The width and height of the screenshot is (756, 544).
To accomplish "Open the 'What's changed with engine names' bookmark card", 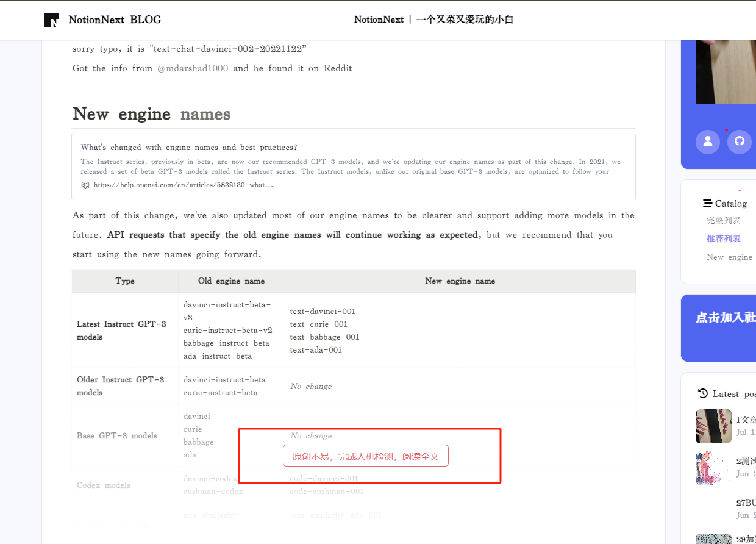I will [354, 166].
